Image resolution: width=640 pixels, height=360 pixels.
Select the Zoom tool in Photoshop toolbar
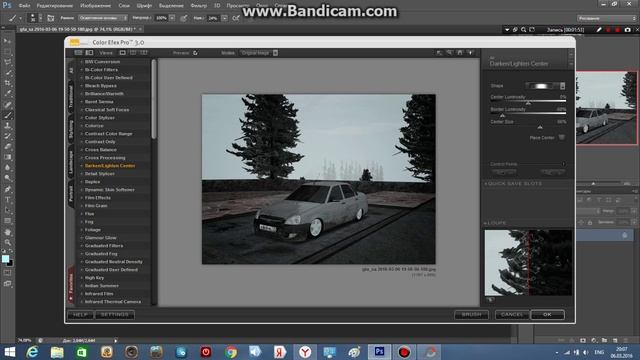(7, 242)
